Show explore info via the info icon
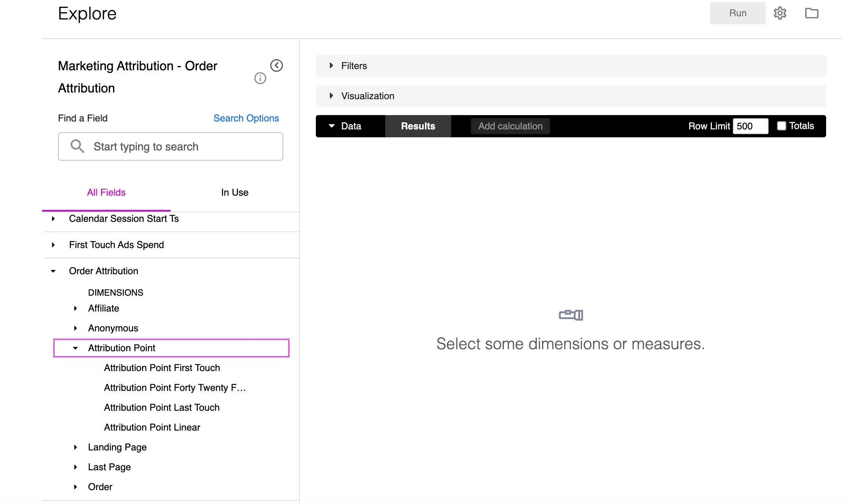 point(260,78)
